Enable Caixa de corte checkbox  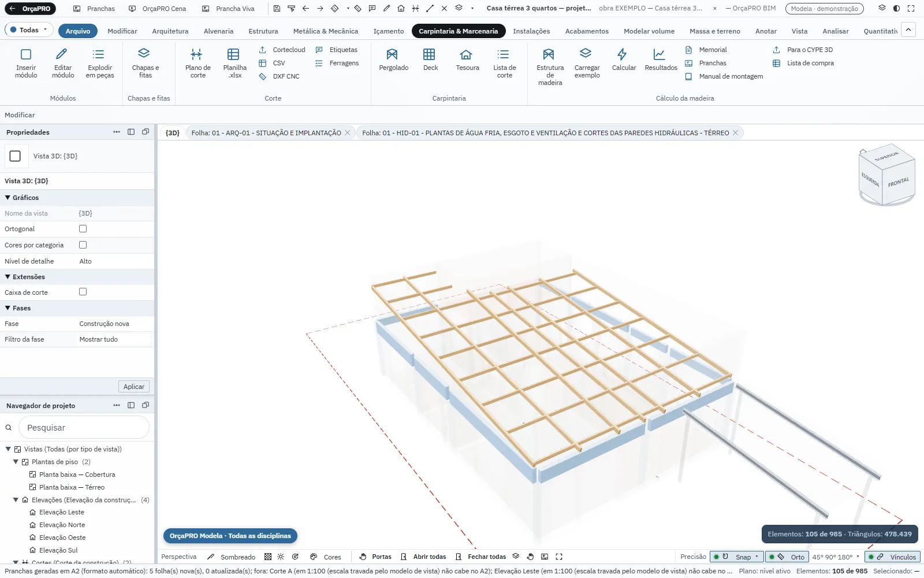click(x=83, y=292)
